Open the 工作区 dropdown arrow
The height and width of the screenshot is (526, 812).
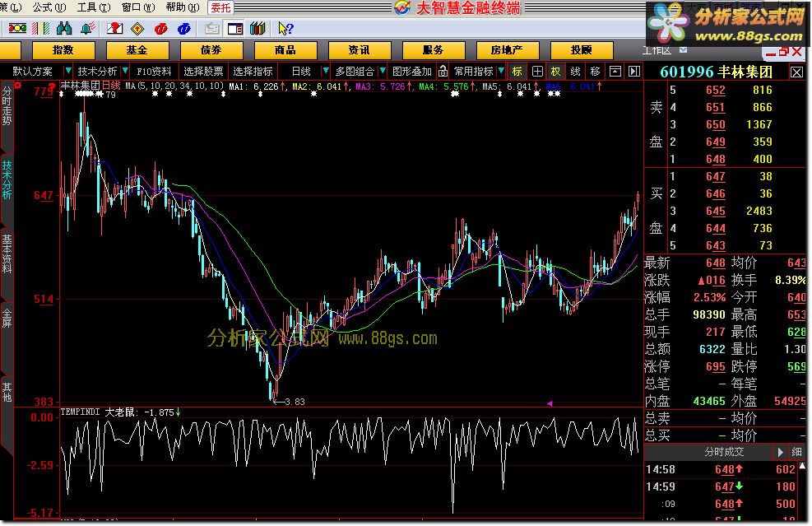tap(683, 49)
